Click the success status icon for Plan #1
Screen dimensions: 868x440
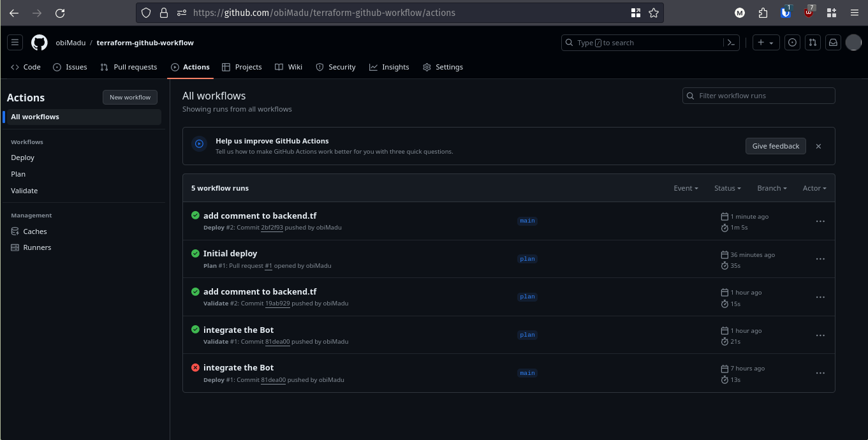195,253
